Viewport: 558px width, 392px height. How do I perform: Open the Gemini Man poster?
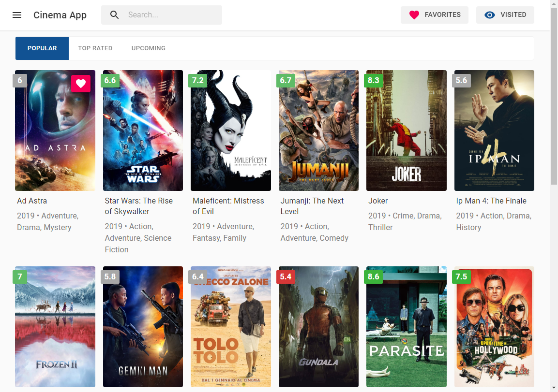(x=143, y=327)
